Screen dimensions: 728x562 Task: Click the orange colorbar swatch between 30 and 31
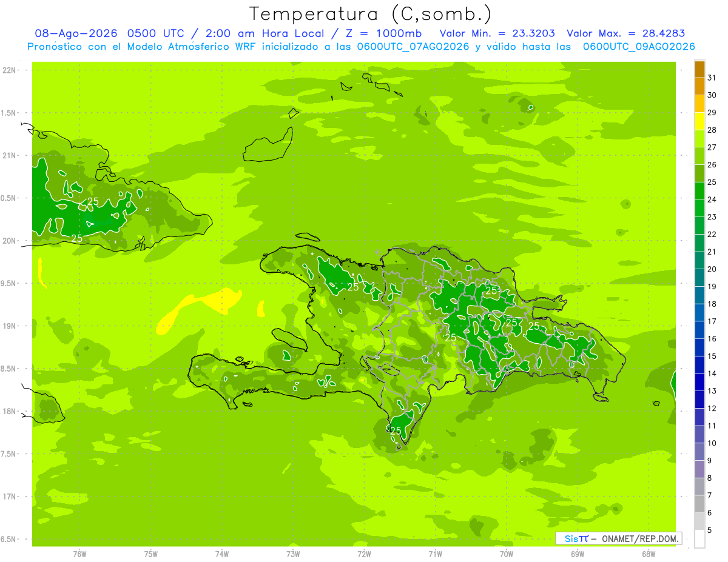coord(699,87)
